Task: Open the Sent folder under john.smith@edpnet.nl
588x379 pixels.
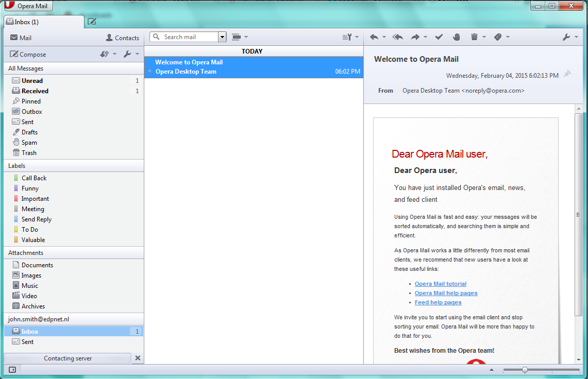Action: pyautogui.click(x=74, y=342)
